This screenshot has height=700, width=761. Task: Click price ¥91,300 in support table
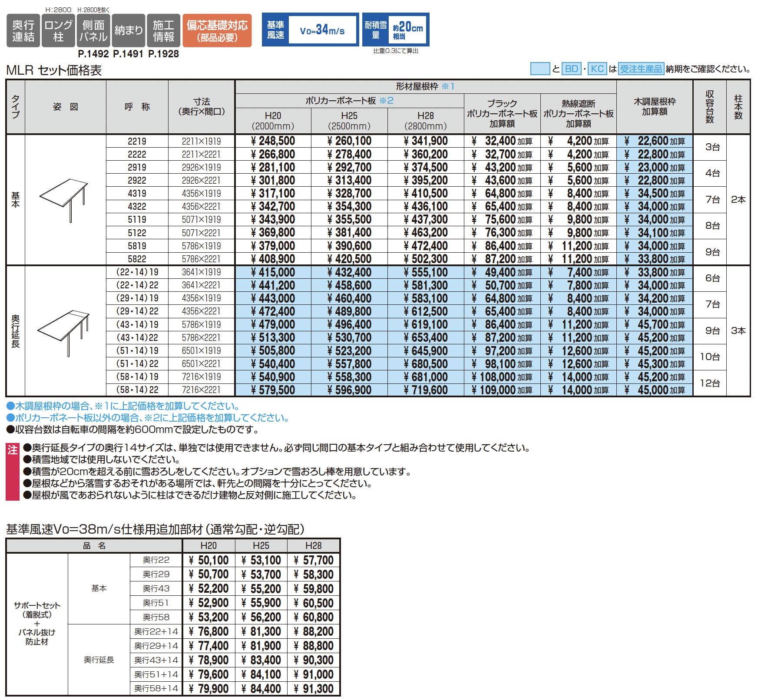(314, 689)
